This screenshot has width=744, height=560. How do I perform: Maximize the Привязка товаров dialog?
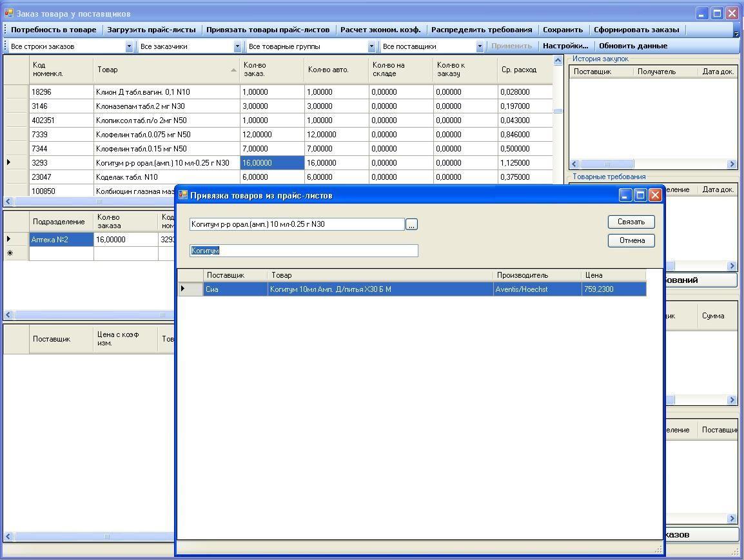pos(640,195)
